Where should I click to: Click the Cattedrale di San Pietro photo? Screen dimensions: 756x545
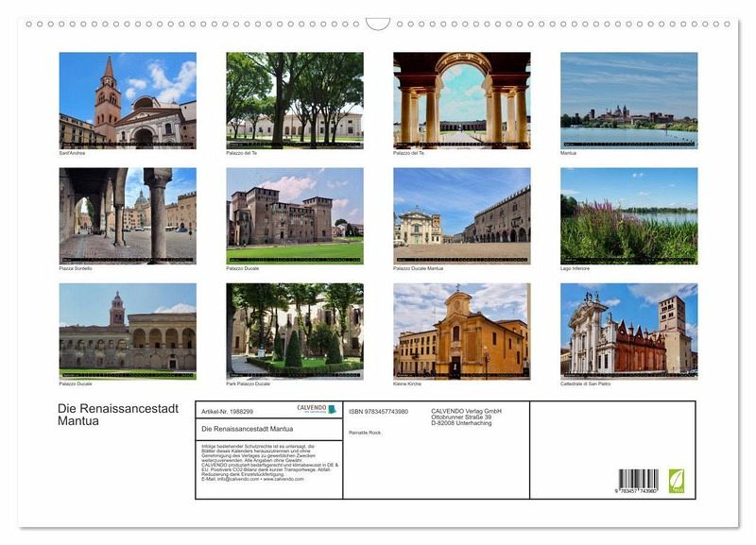[628, 331]
